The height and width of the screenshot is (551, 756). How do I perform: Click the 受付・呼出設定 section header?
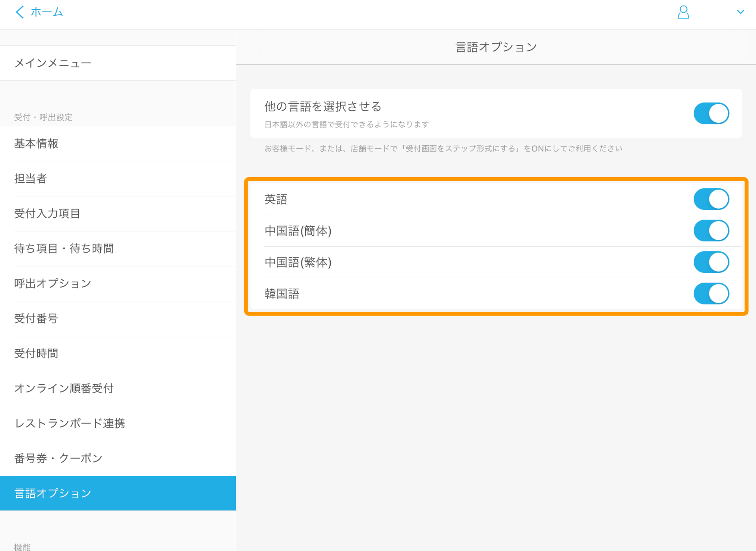[x=43, y=117]
